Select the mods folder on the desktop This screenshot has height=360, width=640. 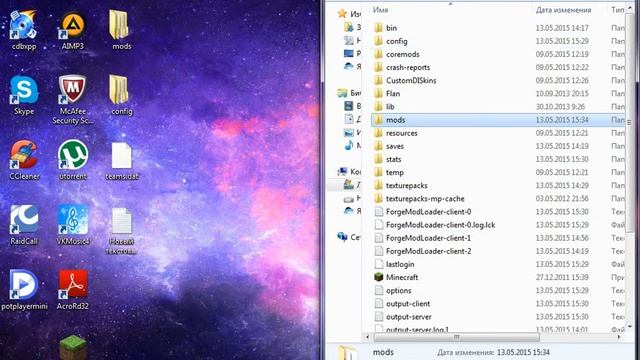(121, 30)
